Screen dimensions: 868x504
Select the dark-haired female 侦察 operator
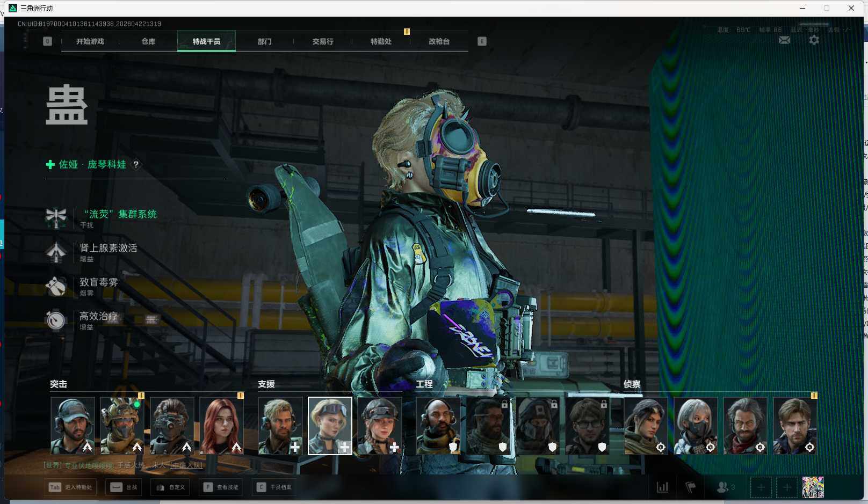[x=646, y=426]
